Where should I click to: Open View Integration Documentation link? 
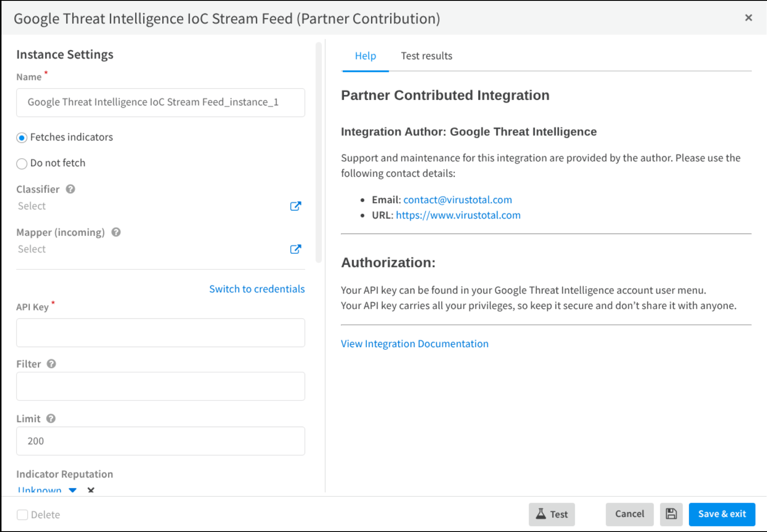tap(414, 343)
